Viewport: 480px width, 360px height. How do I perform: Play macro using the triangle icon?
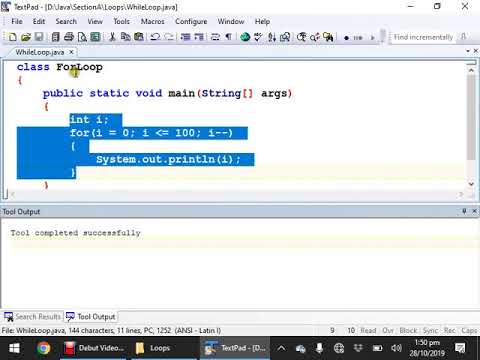coord(372,38)
